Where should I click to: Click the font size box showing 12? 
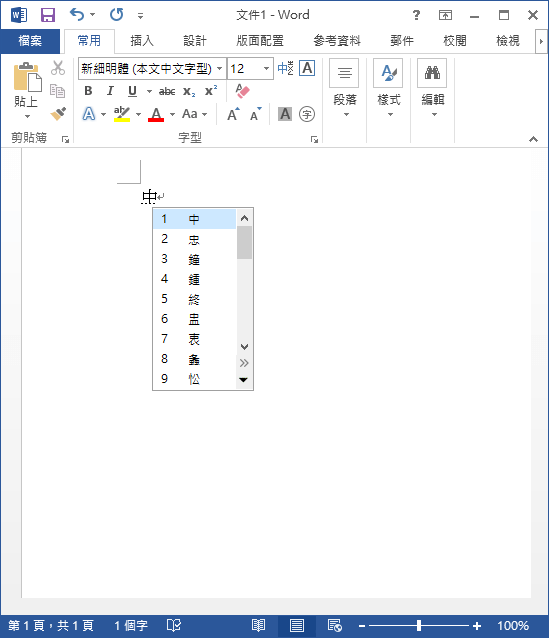click(243, 68)
